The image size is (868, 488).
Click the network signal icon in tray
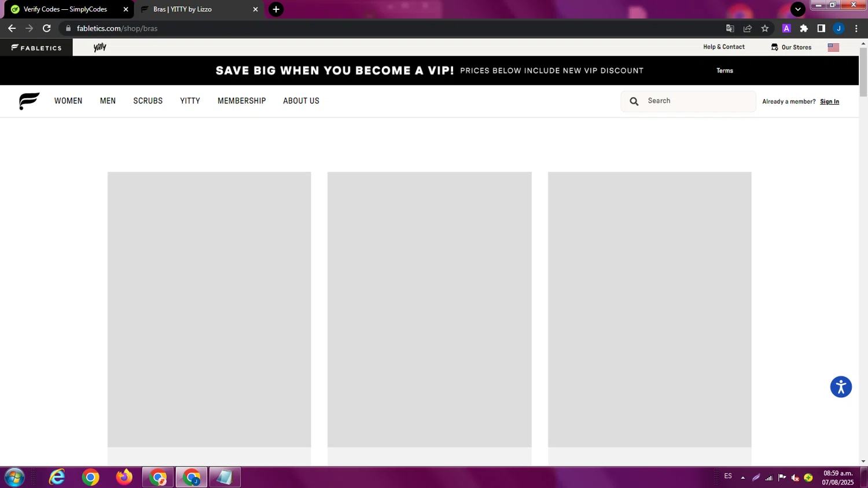(x=769, y=478)
